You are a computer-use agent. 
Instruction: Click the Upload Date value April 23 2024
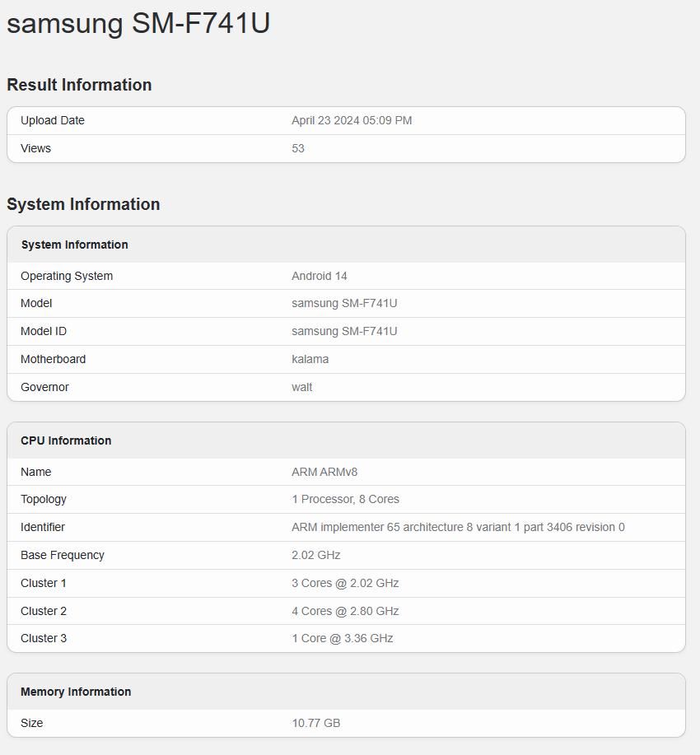click(352, 120)
